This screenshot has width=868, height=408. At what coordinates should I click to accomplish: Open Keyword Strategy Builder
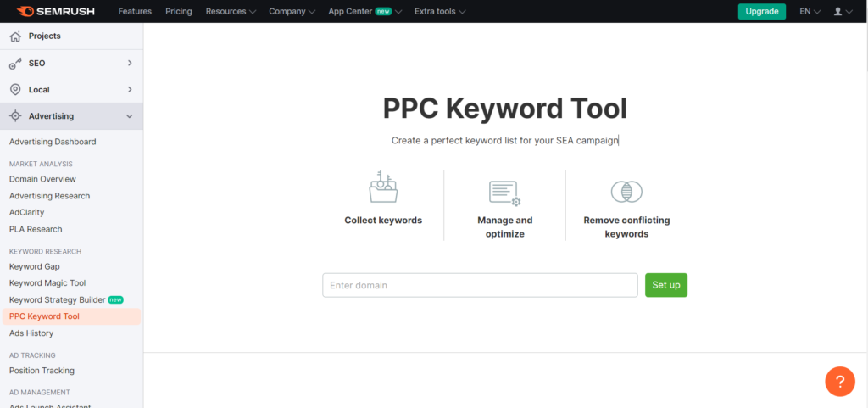tap(57, 300)
